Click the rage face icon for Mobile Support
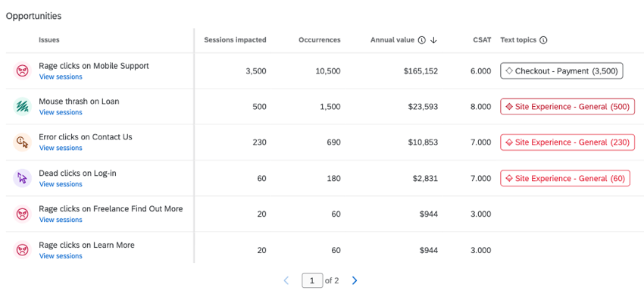Image resolution: width=644 pixels, height=294 pixels. tap(22, 70)
